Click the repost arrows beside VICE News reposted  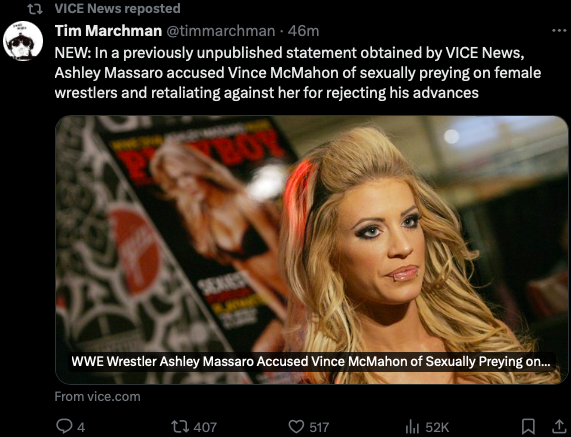click(35, 9)
